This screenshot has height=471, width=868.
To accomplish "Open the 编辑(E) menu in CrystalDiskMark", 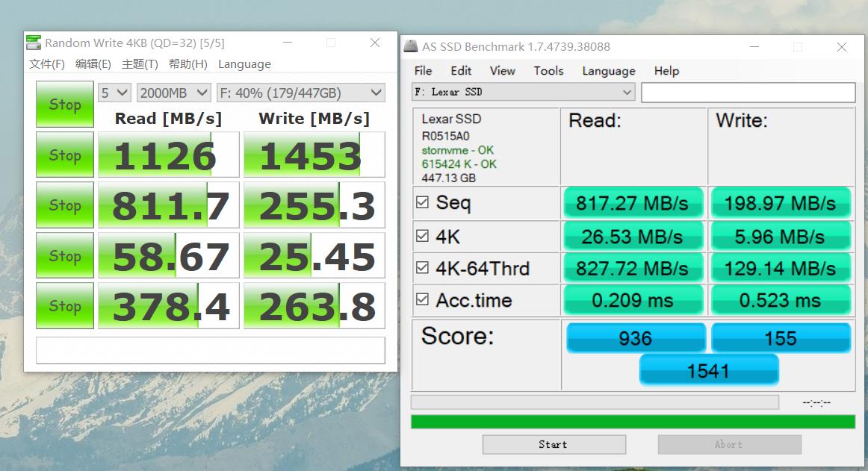I will 93,64.
